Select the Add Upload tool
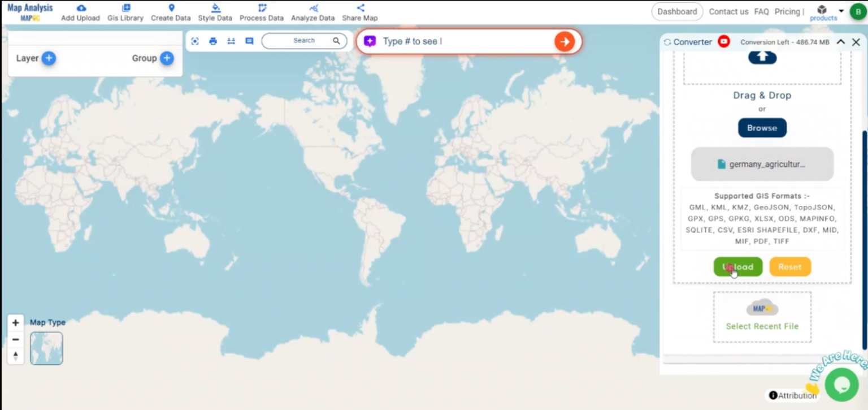Screen dimensions: 868x410 pyautogui.click(x=80, y=11)
